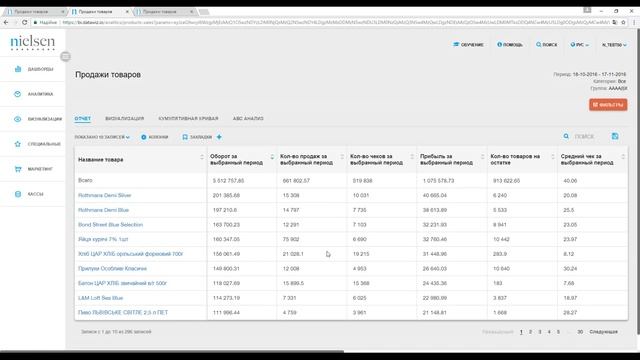The width and height of the screenshot is (640, 360).
Task: Open the ABC анализ tab
Action: coord(248,118)
